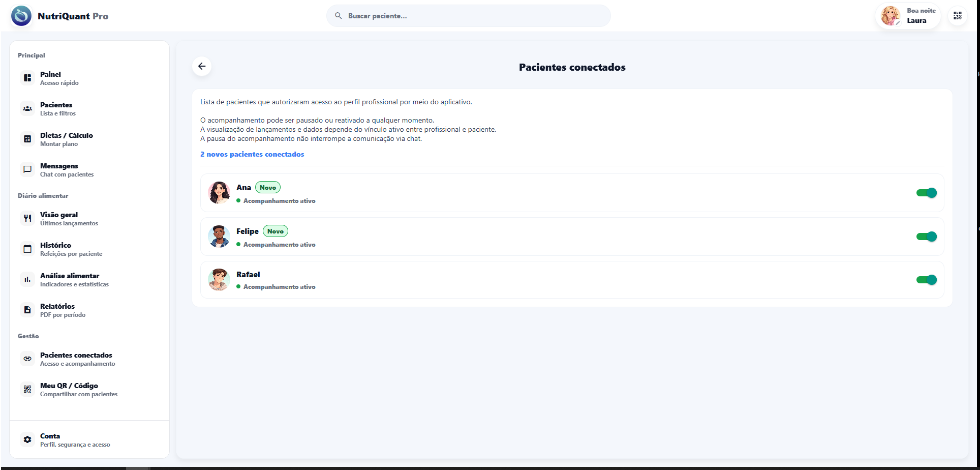Open Laura's profile button
This screenshot has height=470, width=980.
908,16
